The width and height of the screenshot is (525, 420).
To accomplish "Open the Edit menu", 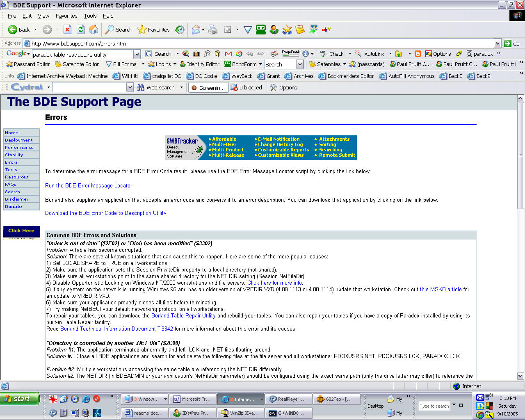I will click(x=27, y=16).
